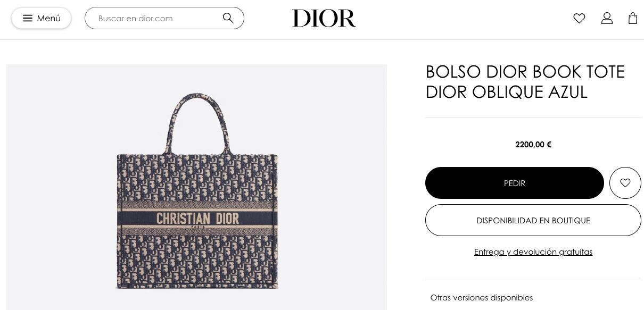Click the product title Bolso Dior Book Tote
The image size is (644, 310).
pyautogui.click(x=525, y=71)
